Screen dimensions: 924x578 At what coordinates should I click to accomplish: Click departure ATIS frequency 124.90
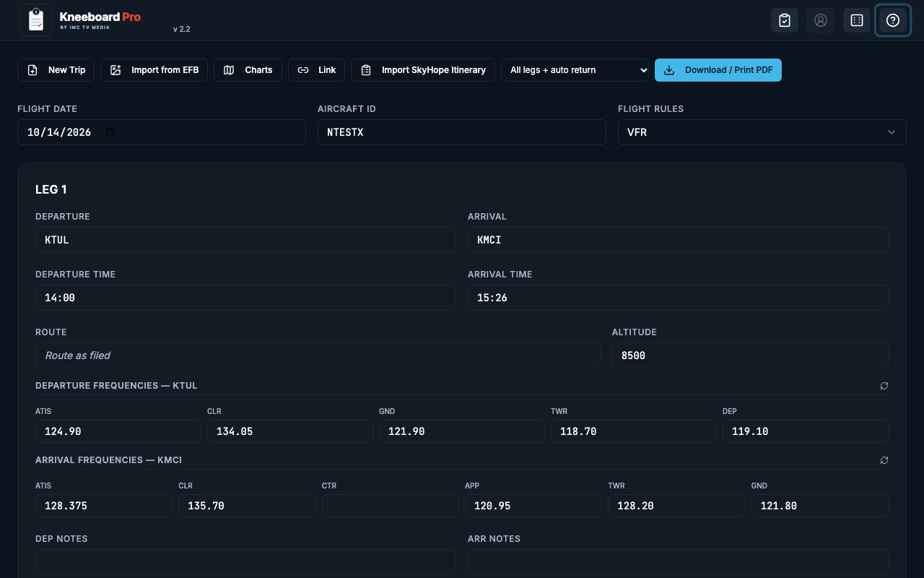coord(118,431)
